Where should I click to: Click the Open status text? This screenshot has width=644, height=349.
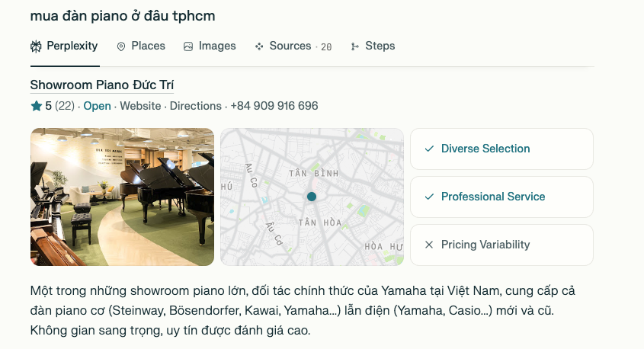(x=97, y=107)
